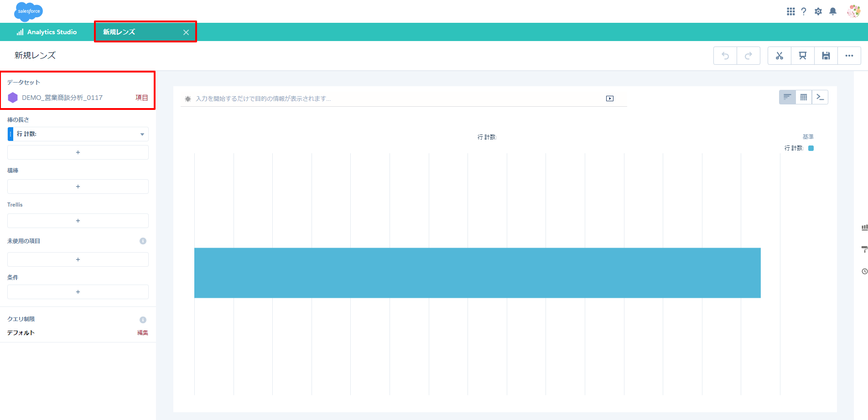Click 編集 link for query limit

tap(142, 333)
